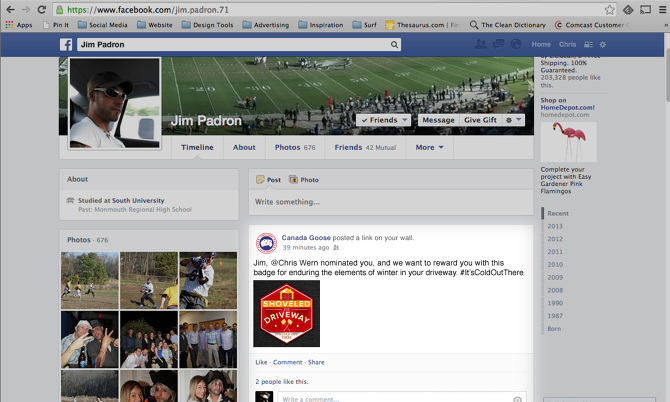Image resolution: width=670 pixels, height=402 pixels.
Task: Select the Photos 676 tab
Action: [x=295, y=147]
